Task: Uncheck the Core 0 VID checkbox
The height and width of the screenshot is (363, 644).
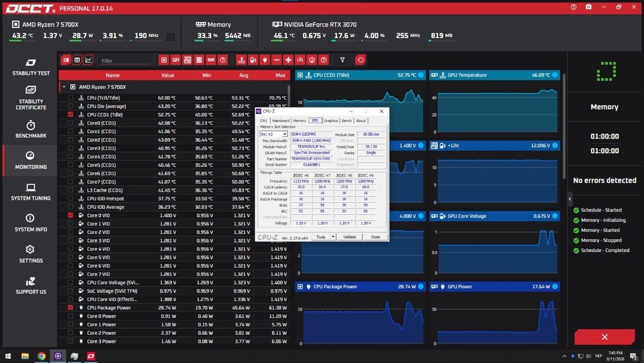Action: pyautogui.click(x=70, y=215)
